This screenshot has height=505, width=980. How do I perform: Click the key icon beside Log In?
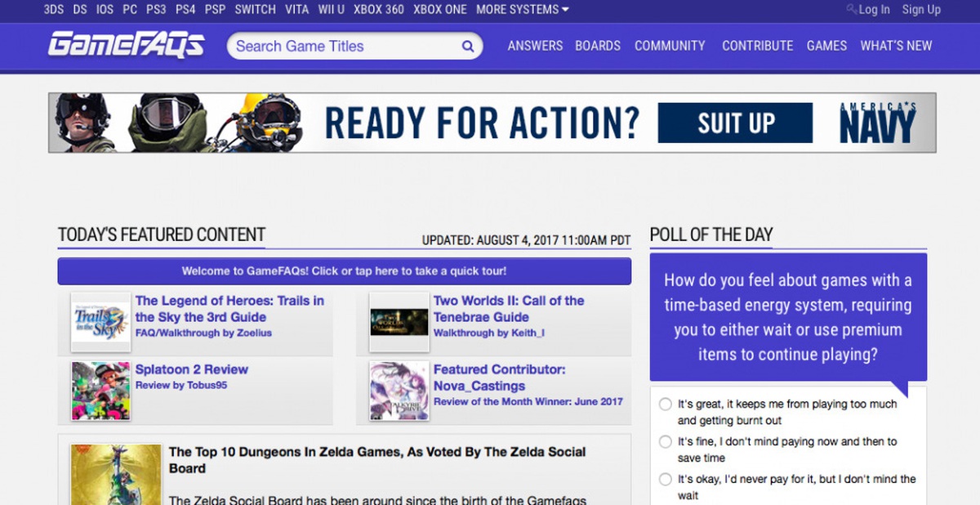point(852,9)
